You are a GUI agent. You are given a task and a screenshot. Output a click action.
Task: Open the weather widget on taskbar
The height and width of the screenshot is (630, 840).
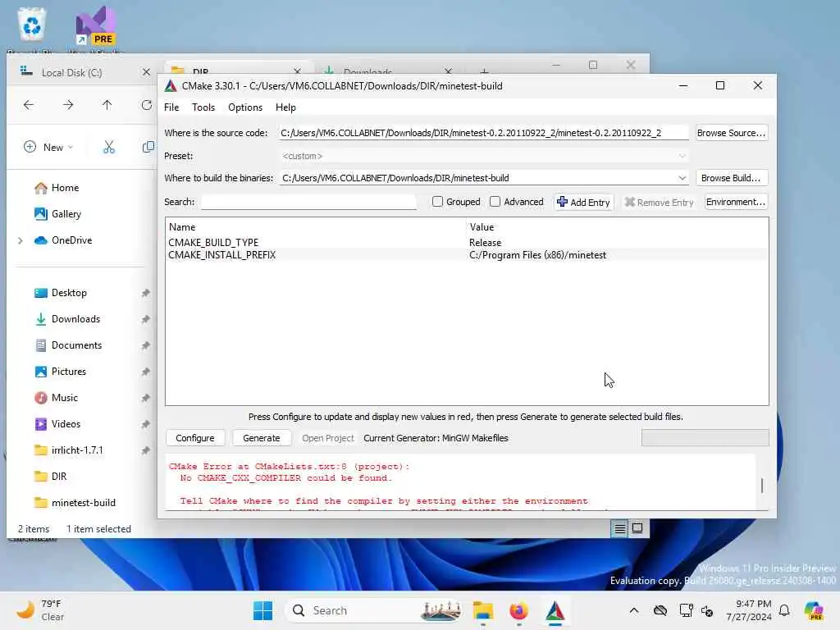[x=40, y=610]
